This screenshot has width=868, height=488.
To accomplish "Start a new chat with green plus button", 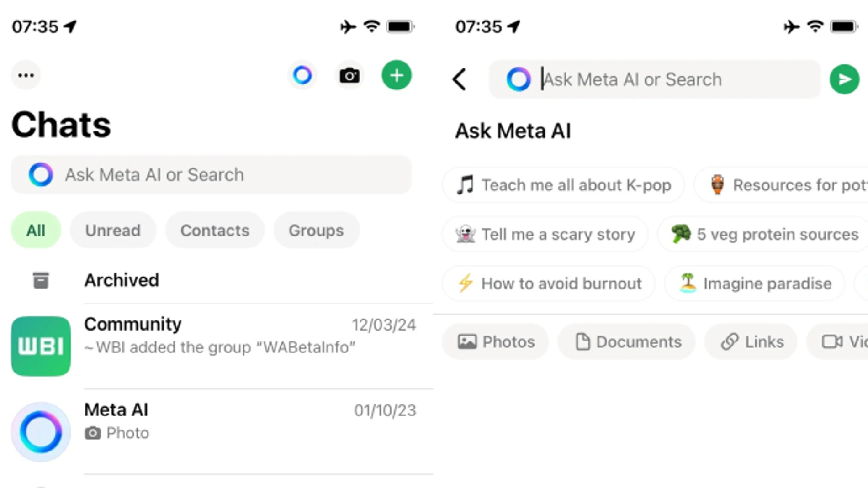I will click(397, 75).
